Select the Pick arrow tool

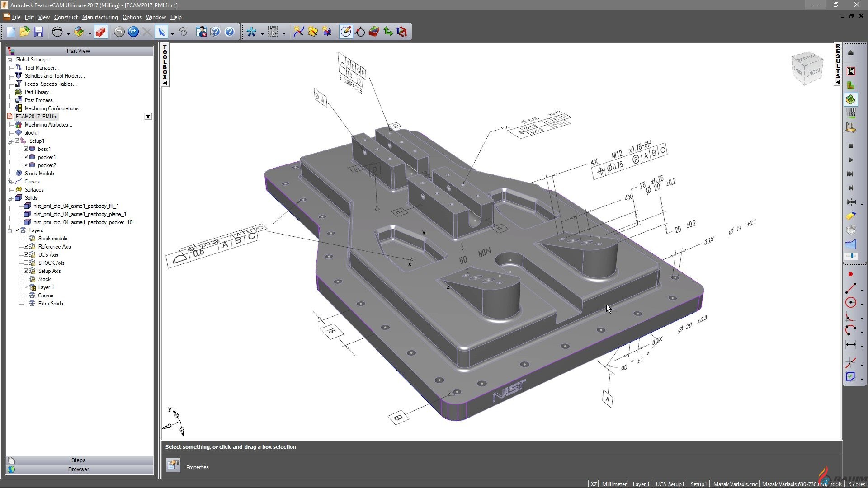pyautogui.click(x=161, y=32)
